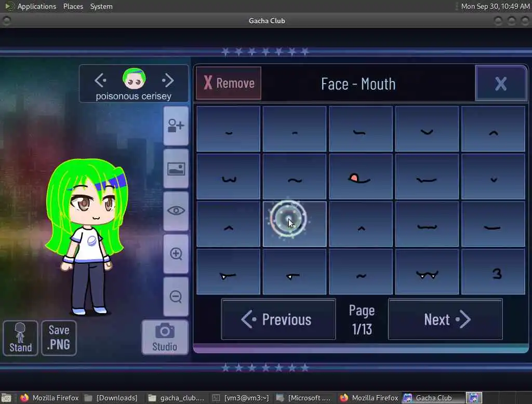This screenshot has width=532, height=404.
Task: Select the caret mouth in third row first column
Action: coord(229,224)
